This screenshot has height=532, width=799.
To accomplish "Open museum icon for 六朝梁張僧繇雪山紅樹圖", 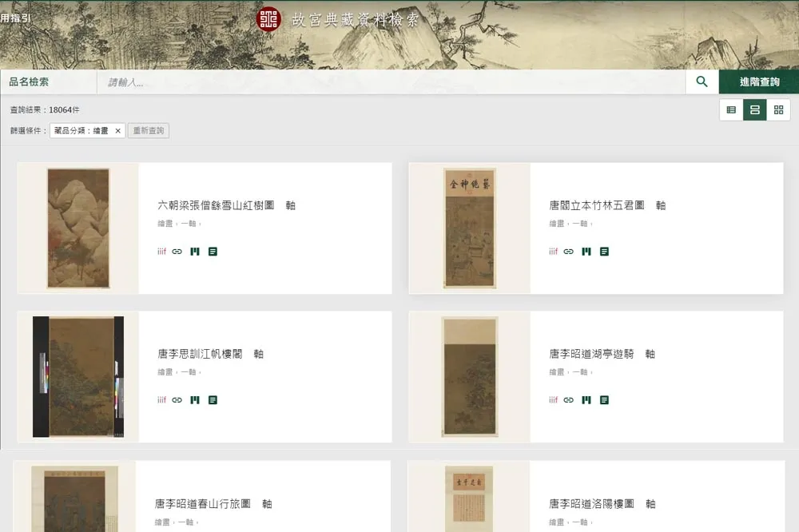I will coord(195,251).
